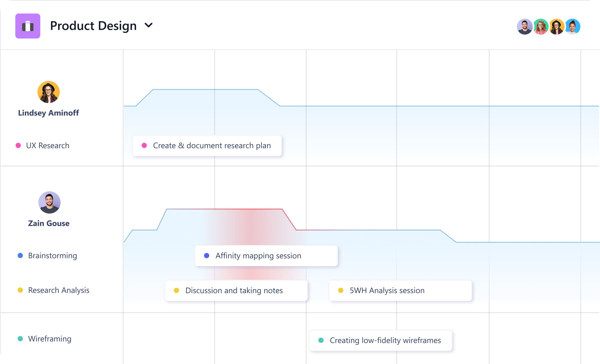Select the Research Analysis category row

point(58,290)
